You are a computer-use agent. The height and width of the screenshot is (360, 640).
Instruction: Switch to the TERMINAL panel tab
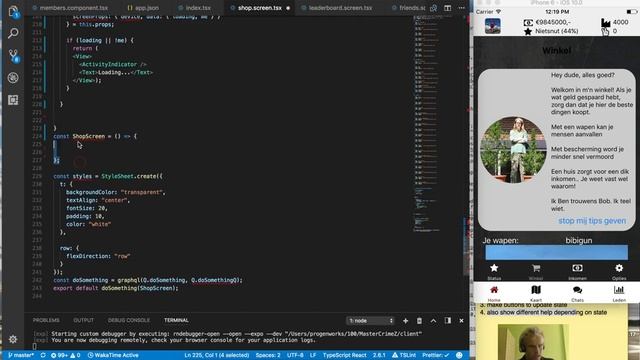(x=176, y=320)
